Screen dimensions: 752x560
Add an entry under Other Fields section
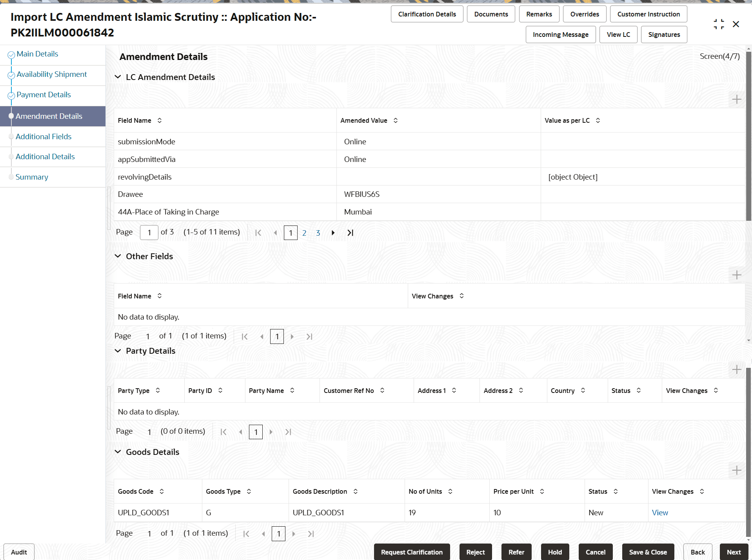pos(736,275)
